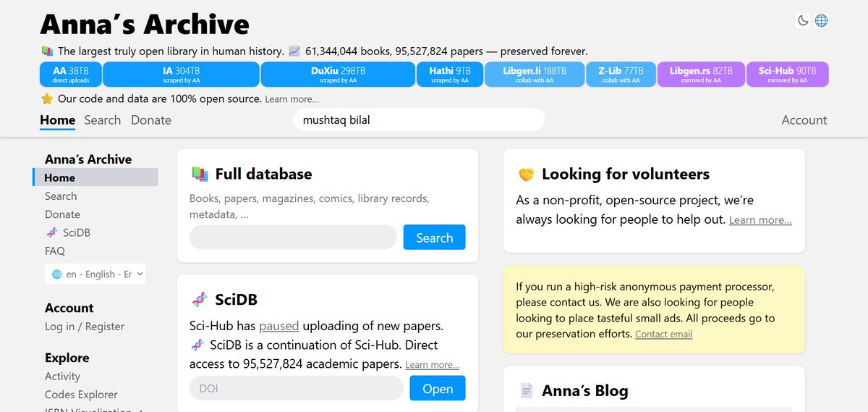Open Codes Explorer under Explore

point(81,395)
